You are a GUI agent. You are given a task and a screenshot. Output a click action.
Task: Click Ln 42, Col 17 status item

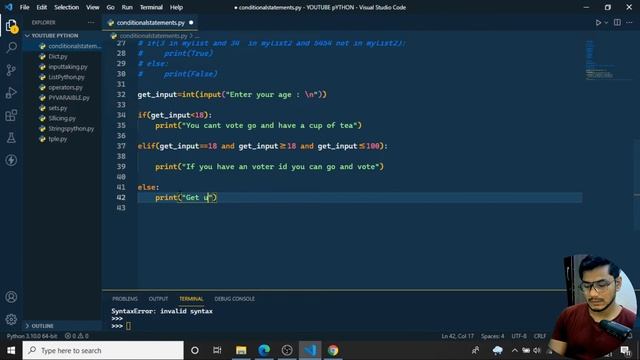458,336
